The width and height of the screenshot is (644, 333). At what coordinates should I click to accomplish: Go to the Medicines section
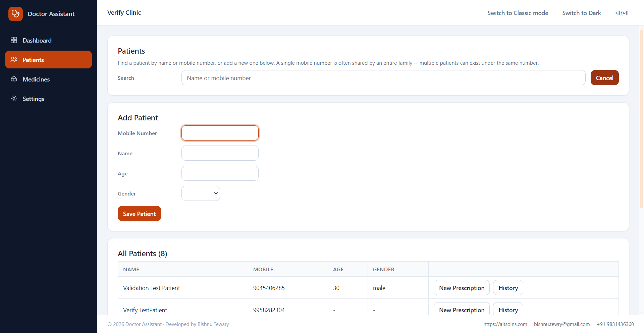48,79
